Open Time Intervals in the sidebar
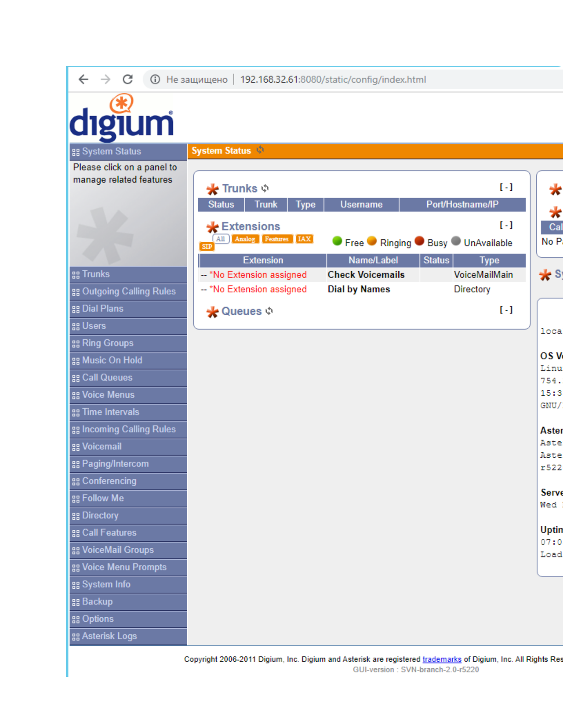Viewport: 563px width, 728px height. coord(128,412)
